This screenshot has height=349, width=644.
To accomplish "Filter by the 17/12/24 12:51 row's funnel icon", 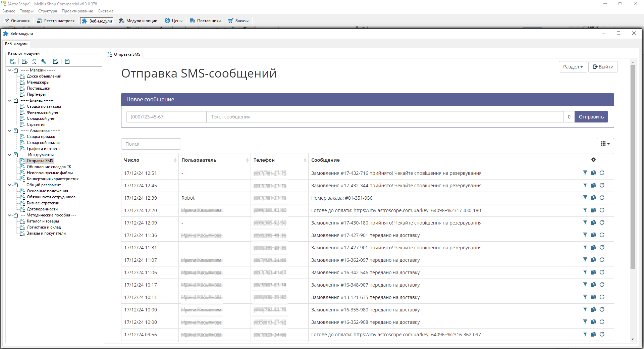I will point(585,173).
